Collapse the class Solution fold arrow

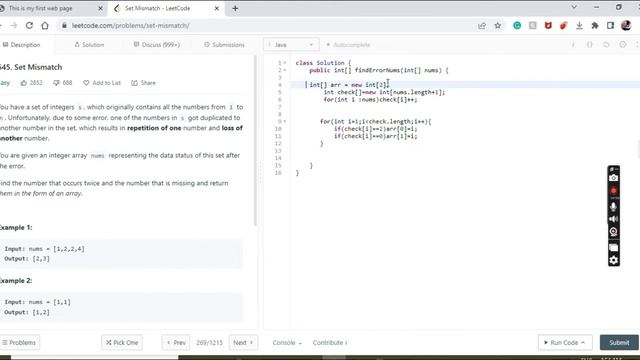pyautogui.click(x=285, y=63)
